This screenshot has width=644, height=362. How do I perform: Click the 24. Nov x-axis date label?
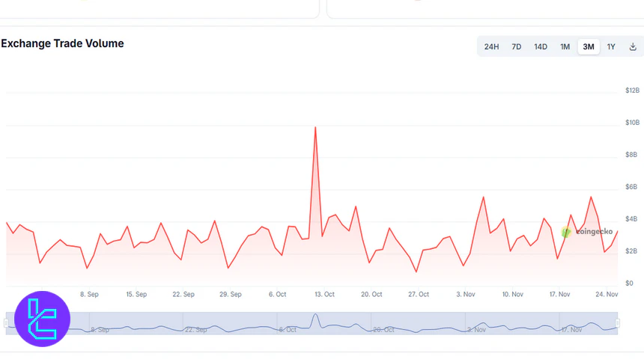607,294
